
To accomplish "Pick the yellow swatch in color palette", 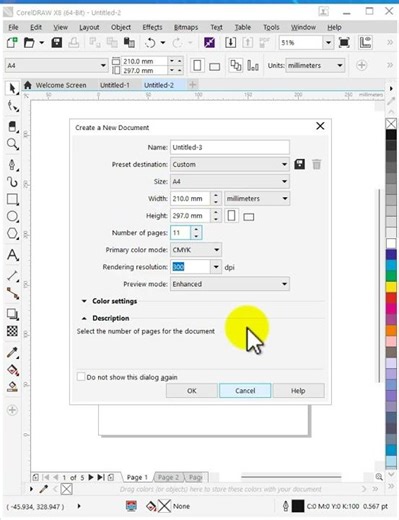I will pos(391,287).
